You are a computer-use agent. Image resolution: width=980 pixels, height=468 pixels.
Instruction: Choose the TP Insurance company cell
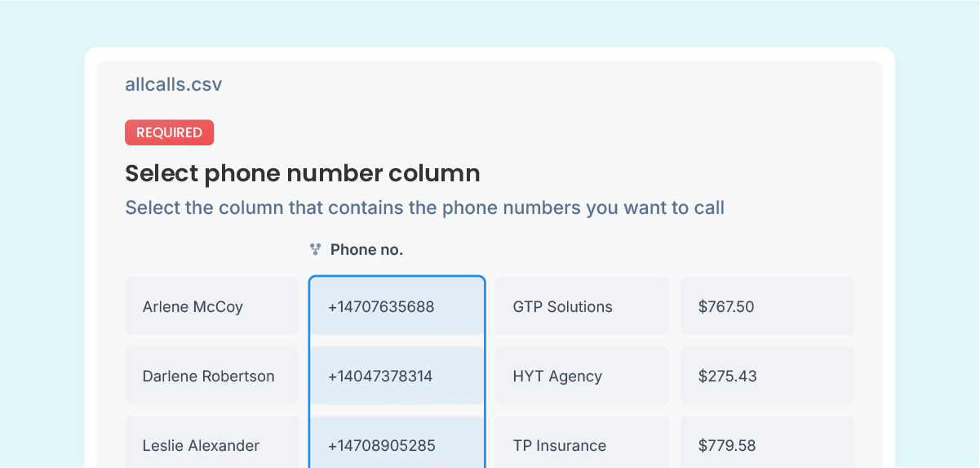[x=582, y=443]
